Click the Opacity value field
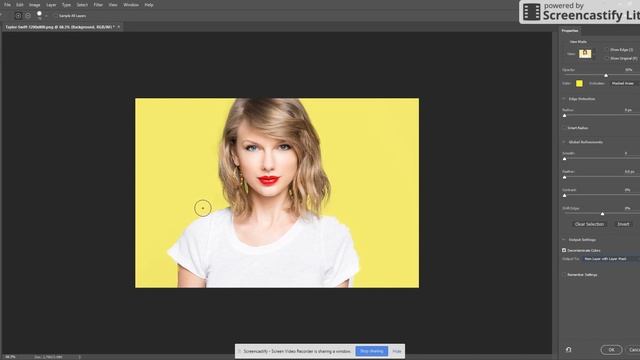 (x=628, y=70)
